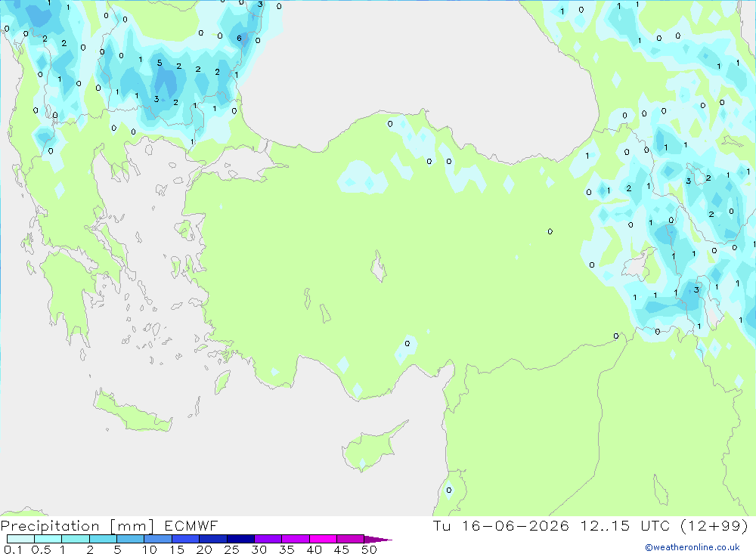
Task: Click the 'ECMWF' model label
Action: (191, 525)
